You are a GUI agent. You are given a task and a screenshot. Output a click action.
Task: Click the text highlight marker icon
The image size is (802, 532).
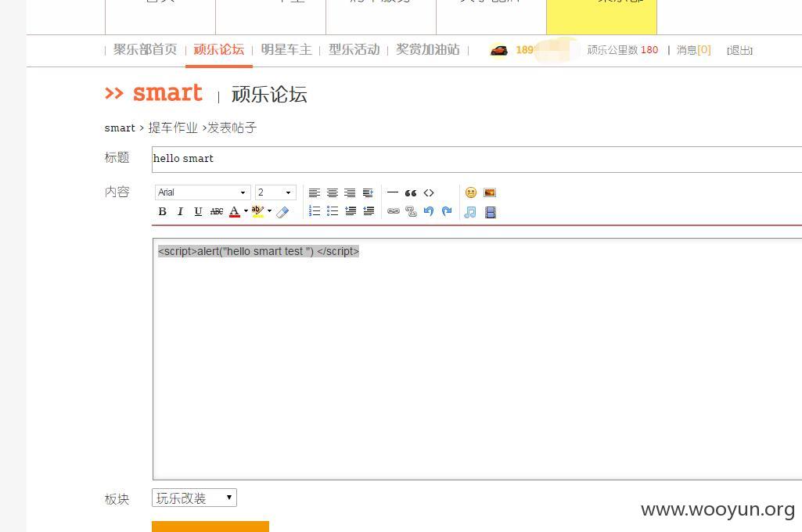point(257,211)
